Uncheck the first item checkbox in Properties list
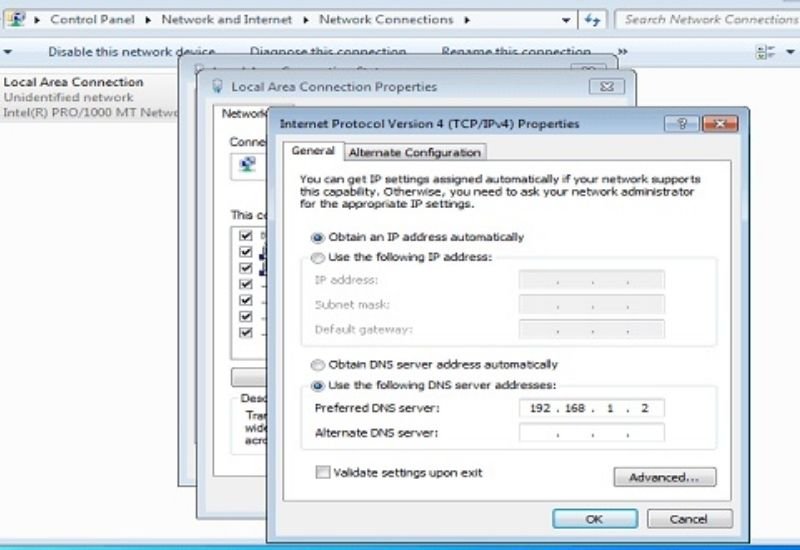Image resolution: width=800 pixels, height=550 pixels. pos(245,235)
